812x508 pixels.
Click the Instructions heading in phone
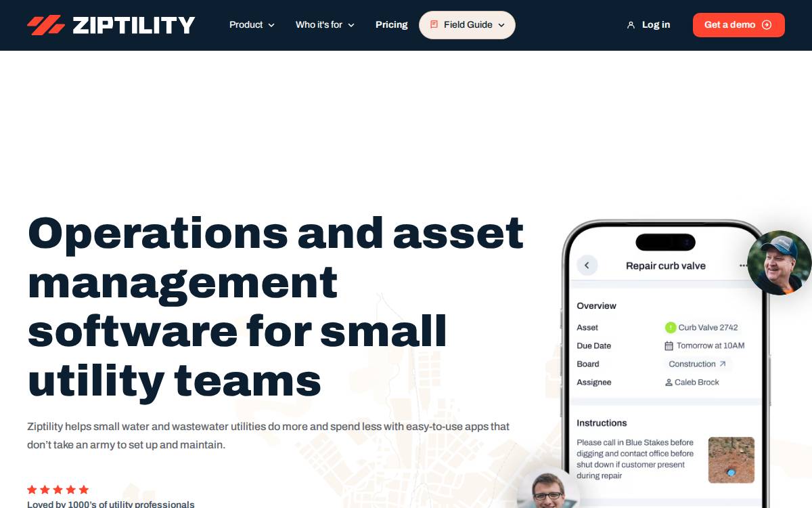coord(602,423)
